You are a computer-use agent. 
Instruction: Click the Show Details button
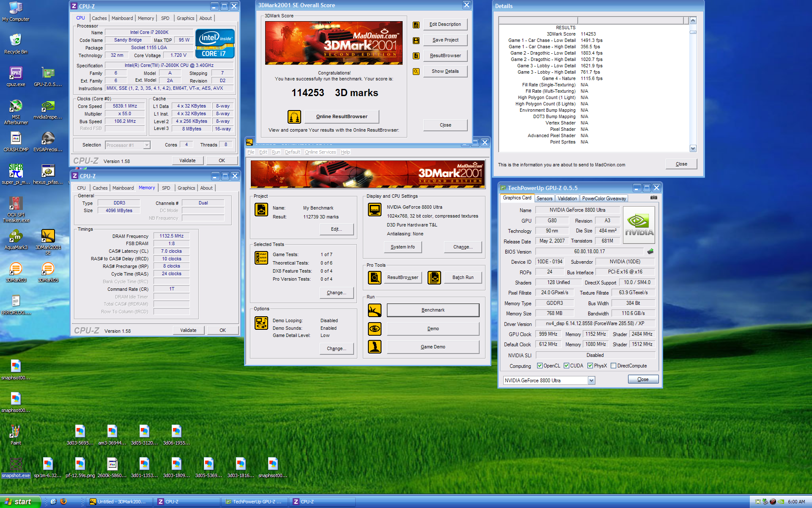(x=445, y=72)
